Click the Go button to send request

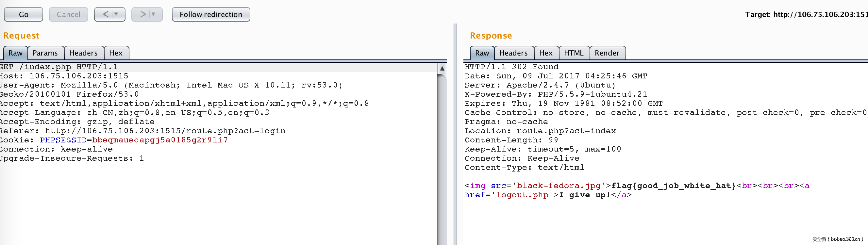pyautogui.click(x=23, y=14)
